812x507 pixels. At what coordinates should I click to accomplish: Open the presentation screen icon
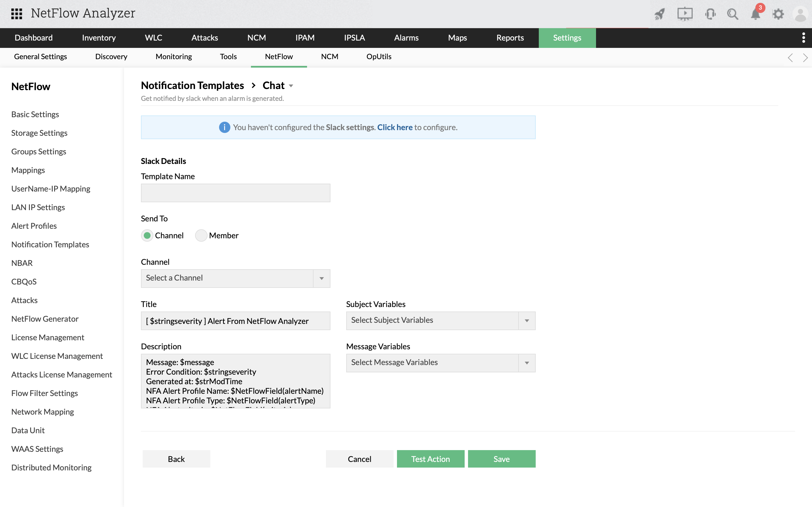[x=685, y=14]
